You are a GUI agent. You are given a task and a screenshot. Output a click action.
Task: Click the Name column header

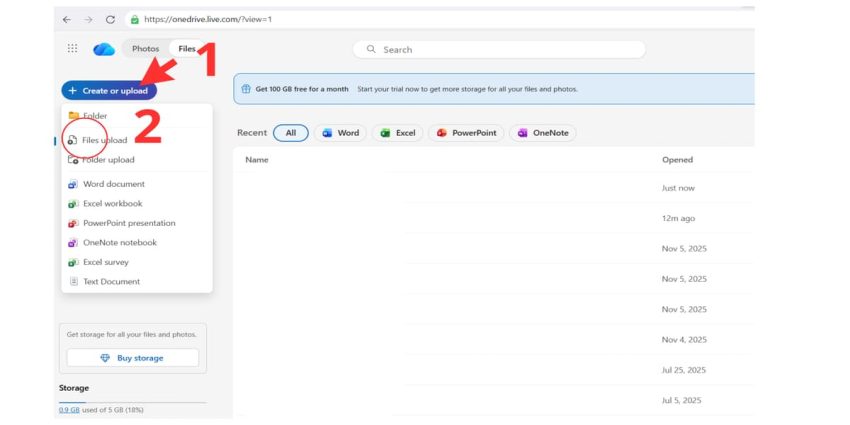tap(257, 160)
